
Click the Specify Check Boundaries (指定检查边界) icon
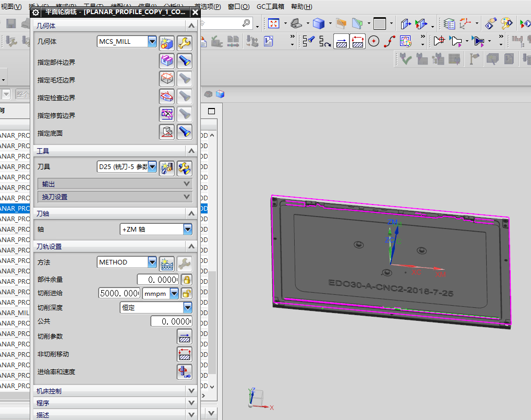(x=166, y=97)
